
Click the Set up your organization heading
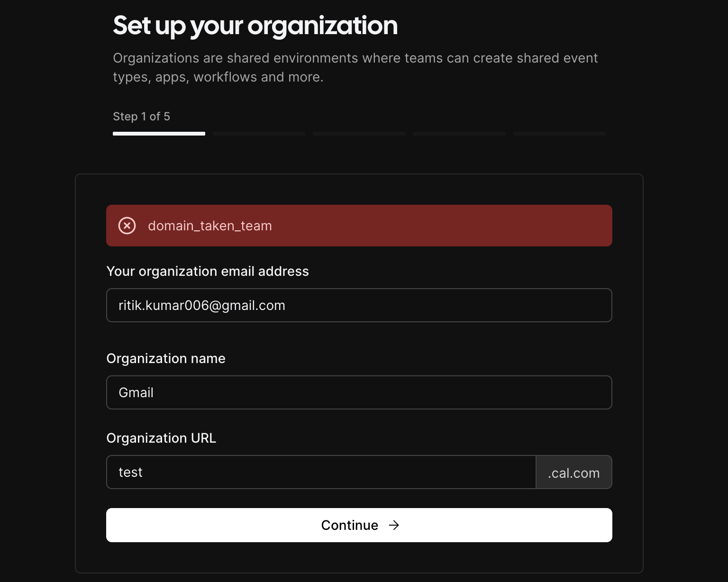point(255,26)
